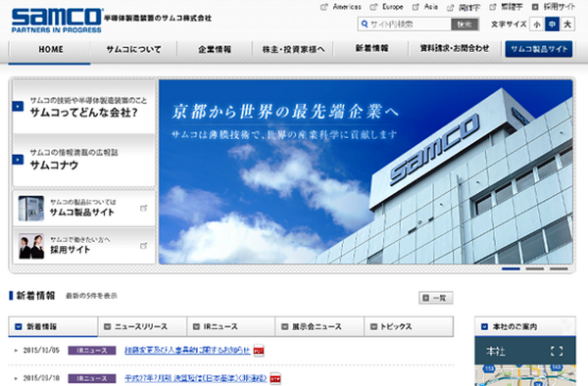This screenshot has height=386, width=588.
Task: Switch to トピックス tab
Action: (409, 327)
